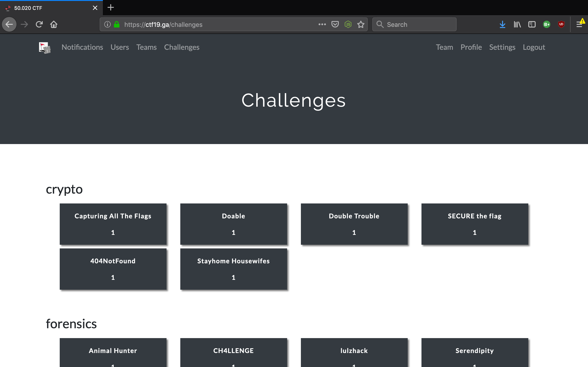Open page actions three-dot menu
The height and width of the screenshot is (367, 588).
pyautogui.click(x=322, y=24)
